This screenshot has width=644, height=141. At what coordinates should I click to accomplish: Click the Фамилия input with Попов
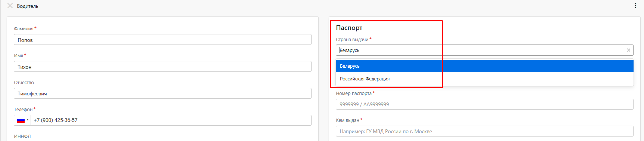point(163,40)
